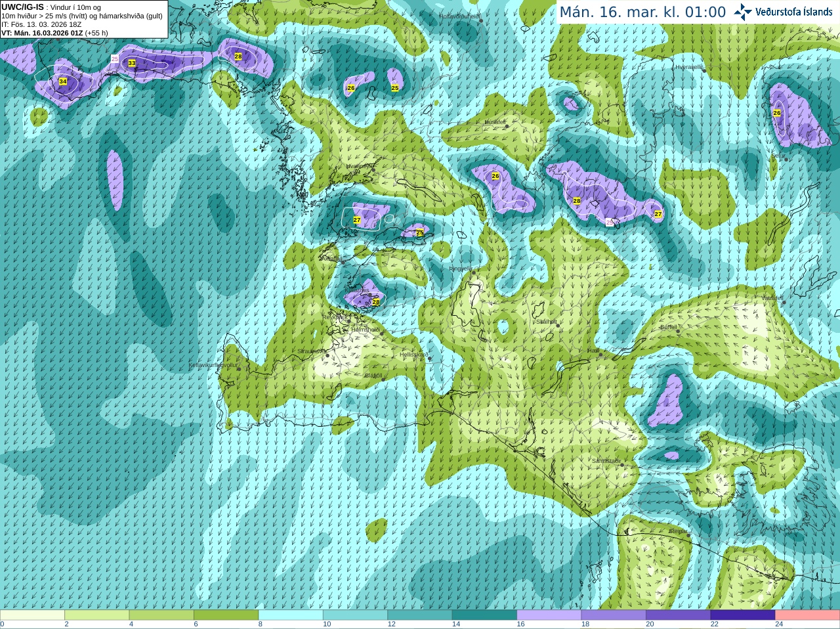The image size is (840, 629).
Task: Click the Straumsvík station label
Action: click(x=310, y=352)
